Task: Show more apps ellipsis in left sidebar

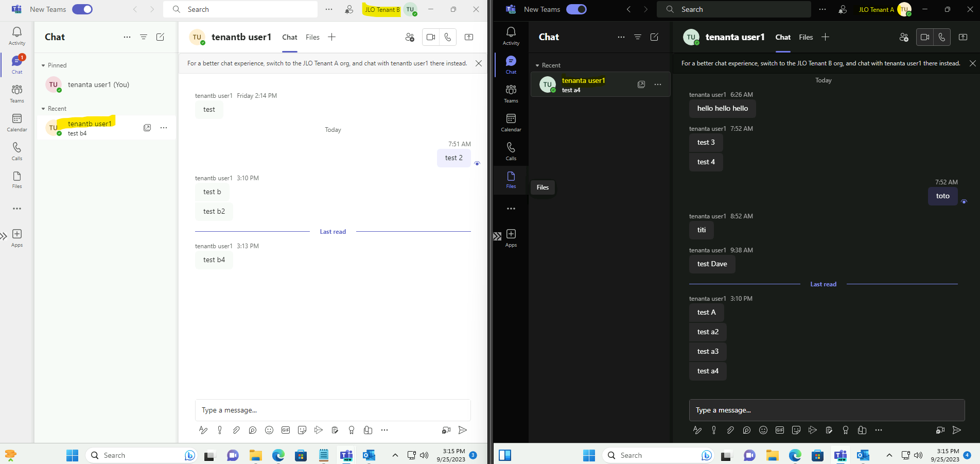Action: [x=17, y=209]
